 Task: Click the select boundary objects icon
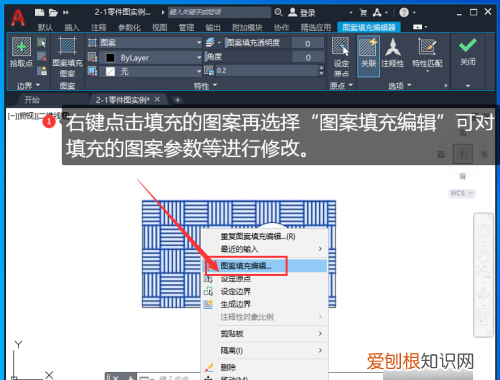pyautogui.click(x=42, y=43)
